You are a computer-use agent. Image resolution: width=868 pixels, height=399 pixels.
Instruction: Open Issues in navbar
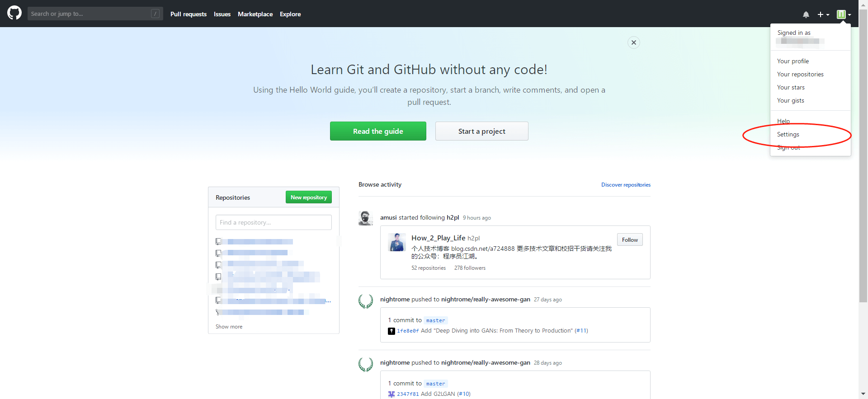222,14
